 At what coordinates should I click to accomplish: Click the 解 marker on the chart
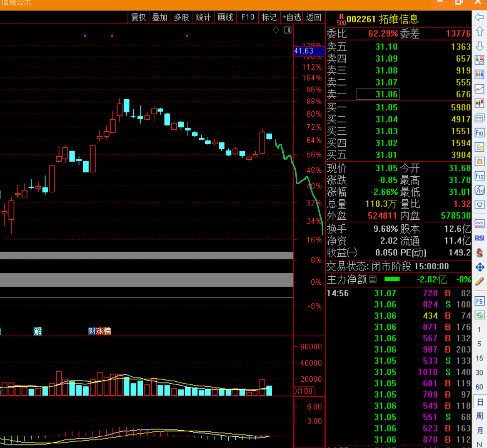(x=38, y=331)
